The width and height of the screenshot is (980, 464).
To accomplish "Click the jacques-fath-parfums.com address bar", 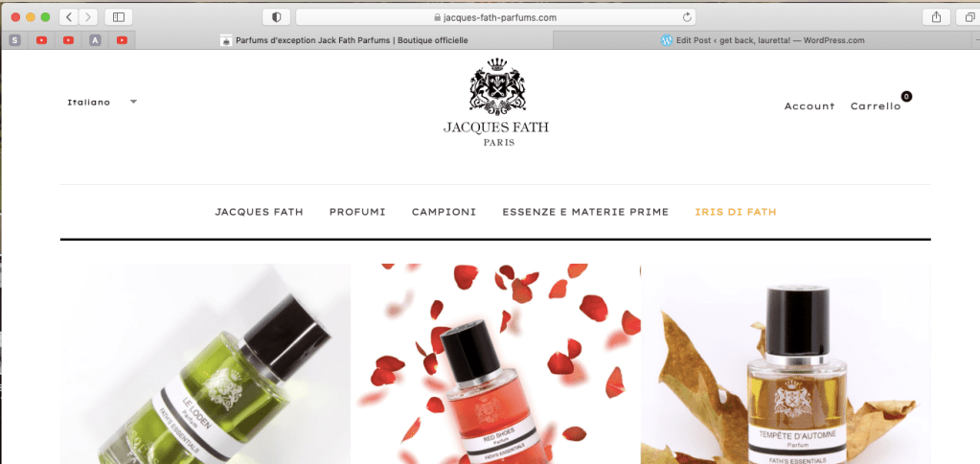I will tap(495, 17).
